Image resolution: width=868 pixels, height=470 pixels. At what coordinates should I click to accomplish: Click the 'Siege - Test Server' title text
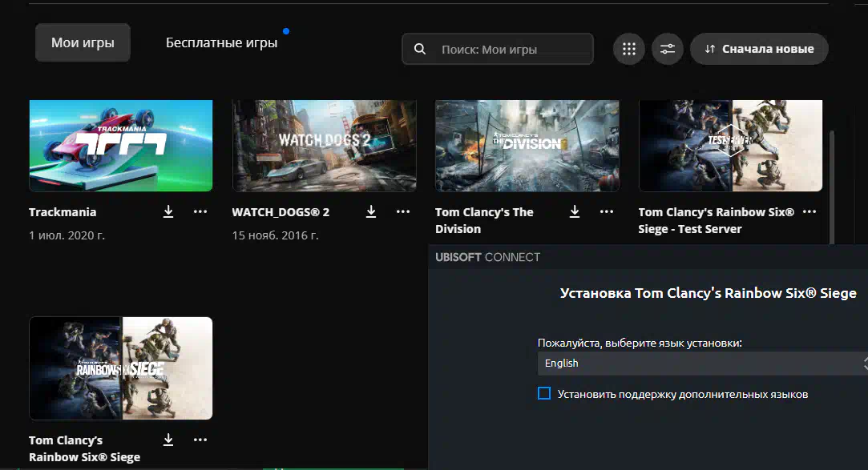(x=690, y=229)
